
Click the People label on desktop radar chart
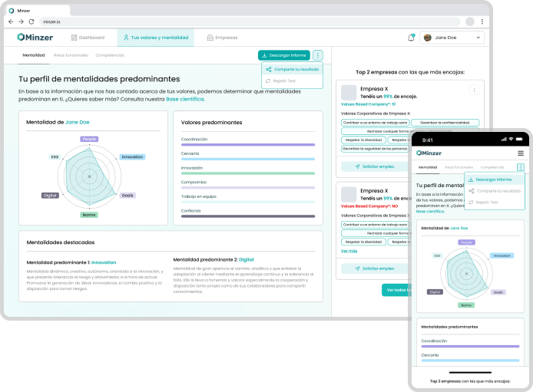(x=89, y=139)
